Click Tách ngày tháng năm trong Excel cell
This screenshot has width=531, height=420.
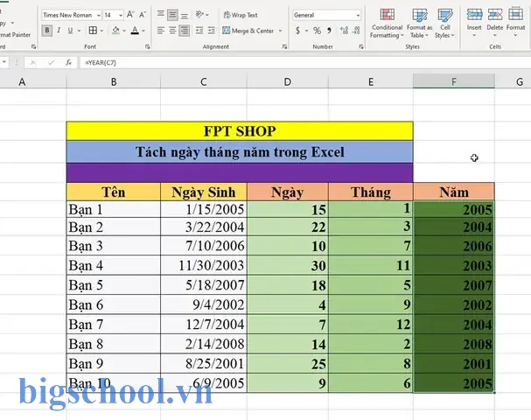pos(240,151)
